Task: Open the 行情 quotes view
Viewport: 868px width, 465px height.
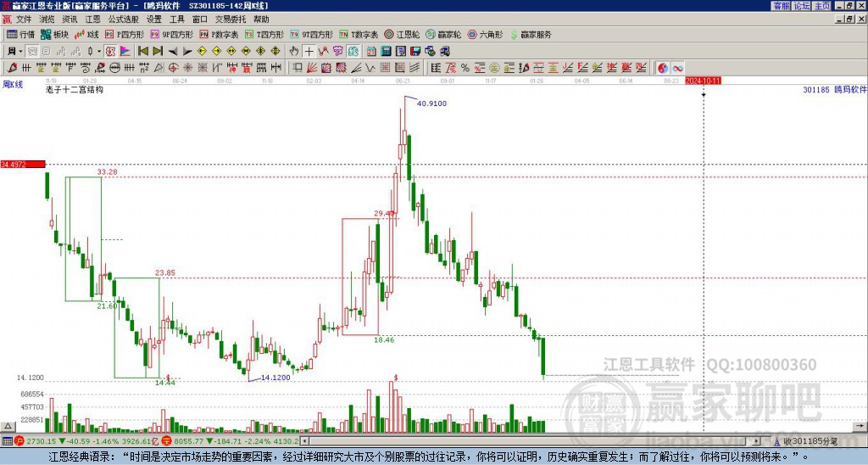Action: click(x=20, y=34)
